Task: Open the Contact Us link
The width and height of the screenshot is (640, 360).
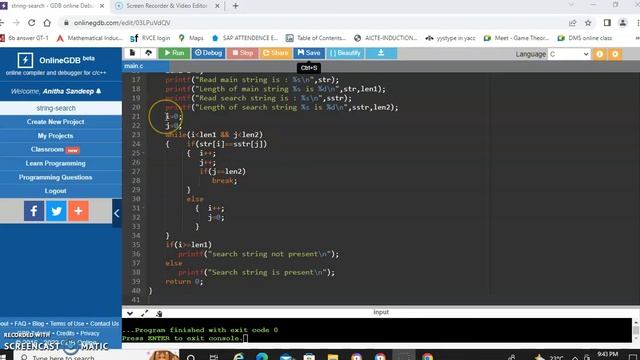Action: coord(104,324)
